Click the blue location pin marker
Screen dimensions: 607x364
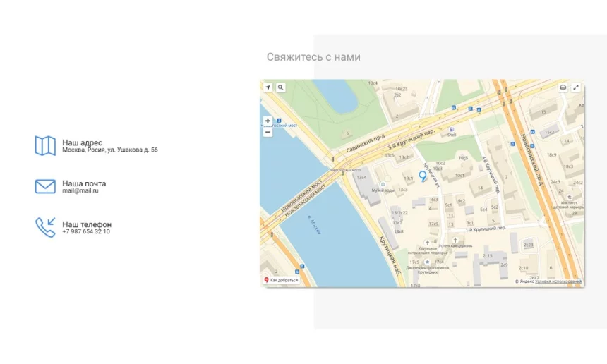423,176
